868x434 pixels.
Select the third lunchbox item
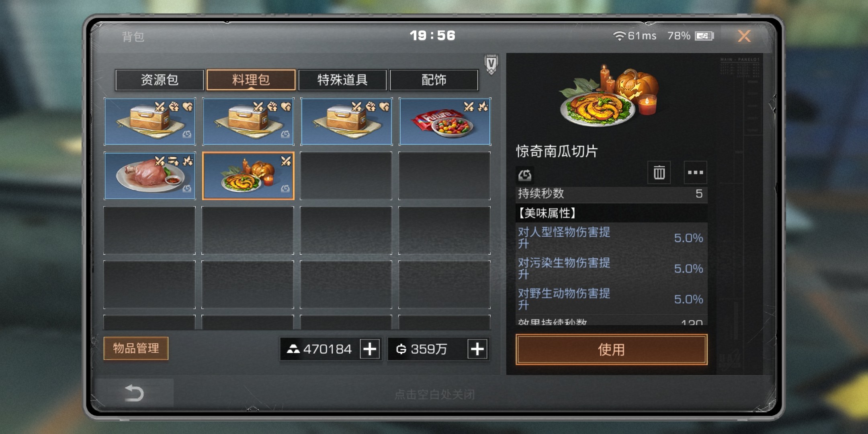coord(346,121)
